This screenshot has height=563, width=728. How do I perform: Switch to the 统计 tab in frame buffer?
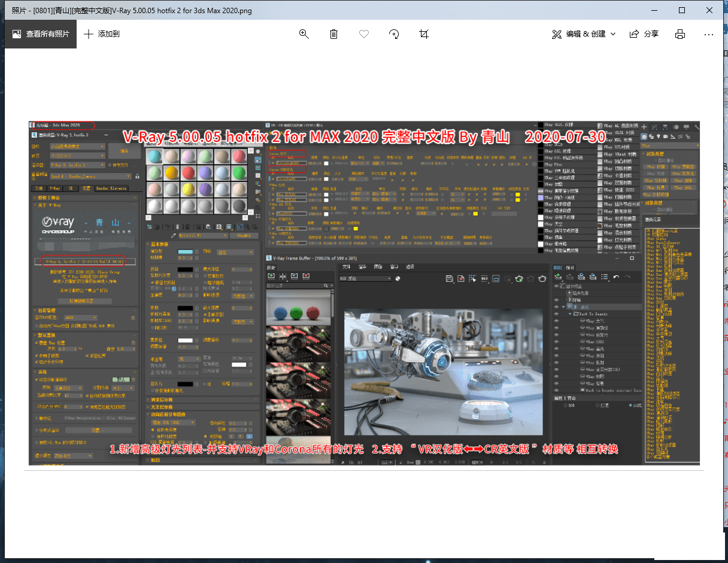(569, 267)
